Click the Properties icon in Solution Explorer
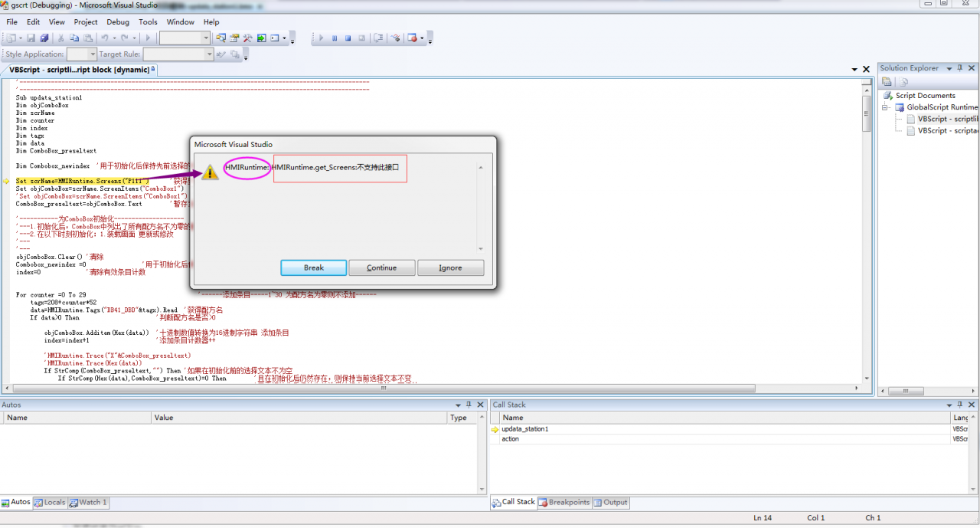980x528 pixels. point(887,81)
